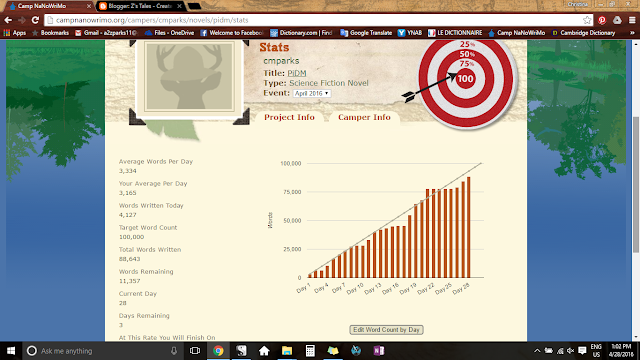The height and width of the screenshot is (360, 640).
Task: Open Chrome from the taskbar
Action: 218,351
